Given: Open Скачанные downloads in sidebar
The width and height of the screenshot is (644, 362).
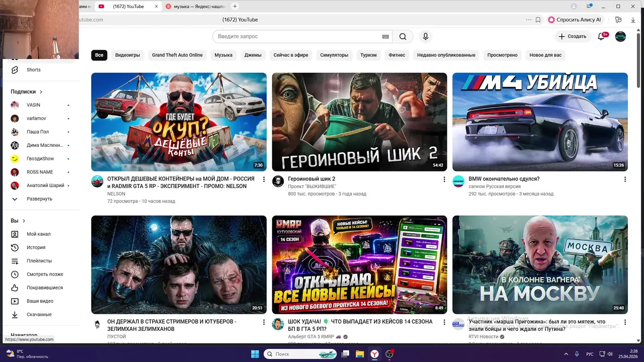Looking at the screenshot, I should click(x=40, y=315).
